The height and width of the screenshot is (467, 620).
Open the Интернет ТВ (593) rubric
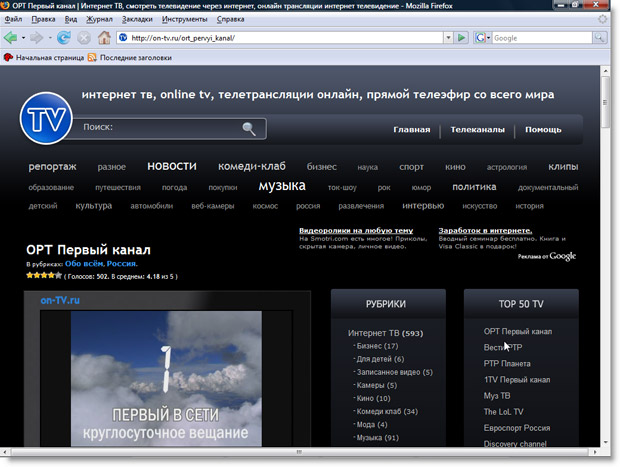386,333
